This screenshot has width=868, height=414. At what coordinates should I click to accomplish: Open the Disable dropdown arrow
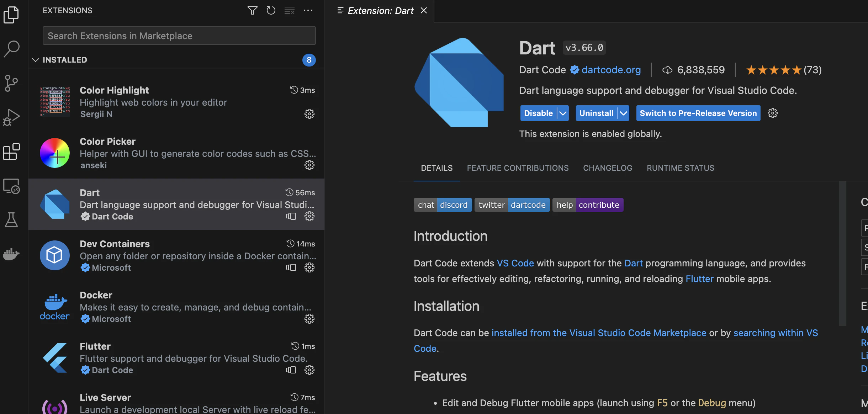(563, 113)
